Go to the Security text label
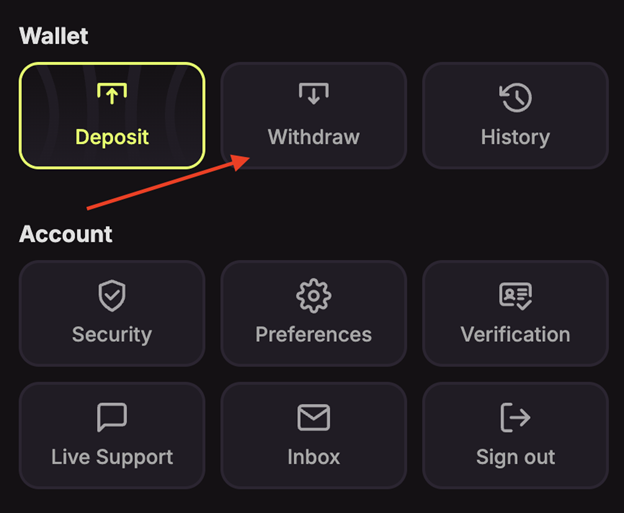 [112, 335]
